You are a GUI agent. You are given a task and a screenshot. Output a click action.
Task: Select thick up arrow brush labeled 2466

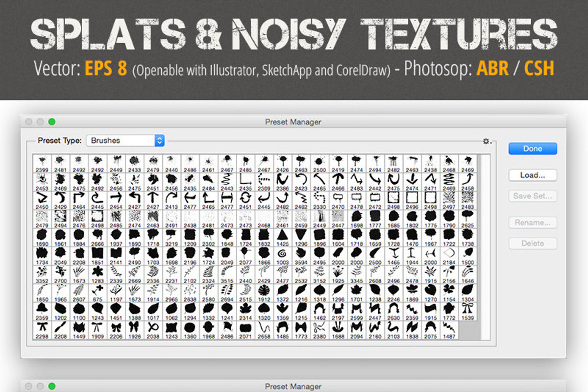coord(338,182)
